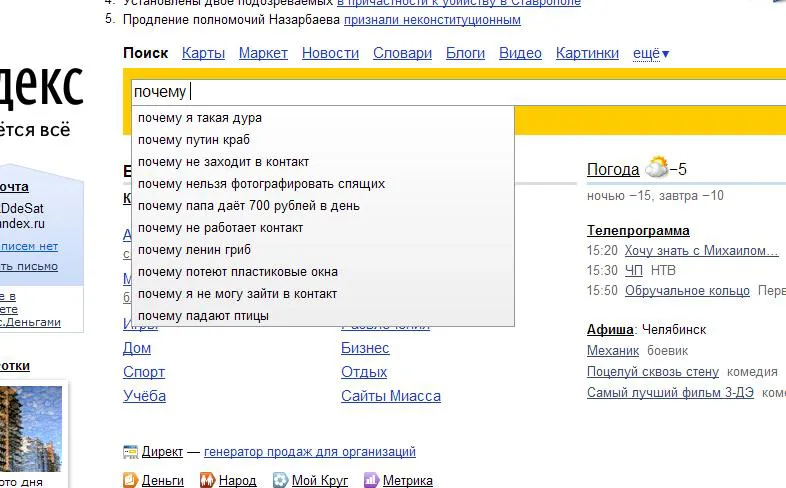Open 'Обручальное кольцо' programme link
The image size is (786, 488).
point(687,291)
